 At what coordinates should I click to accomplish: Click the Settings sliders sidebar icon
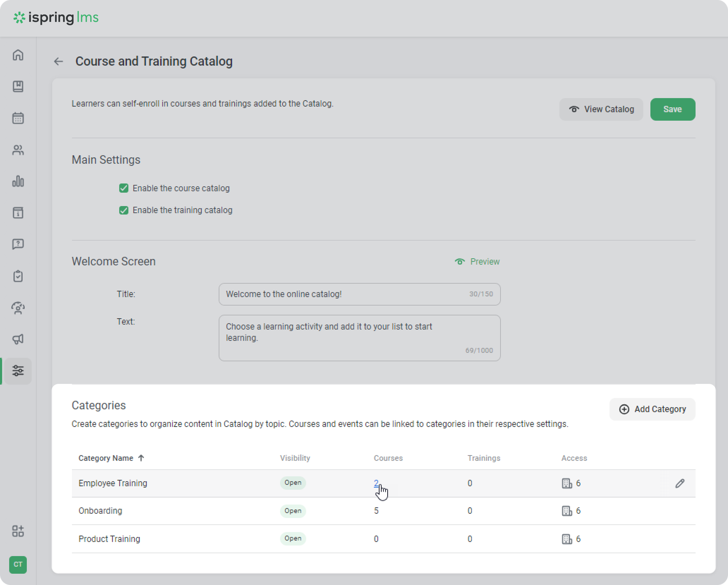point(18,371)
